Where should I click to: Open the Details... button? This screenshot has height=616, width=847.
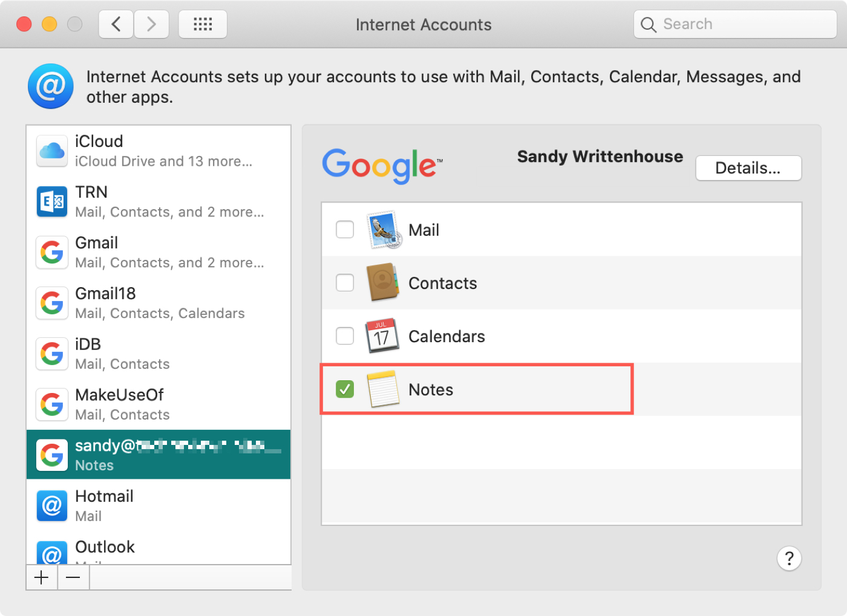click(748, 168)
